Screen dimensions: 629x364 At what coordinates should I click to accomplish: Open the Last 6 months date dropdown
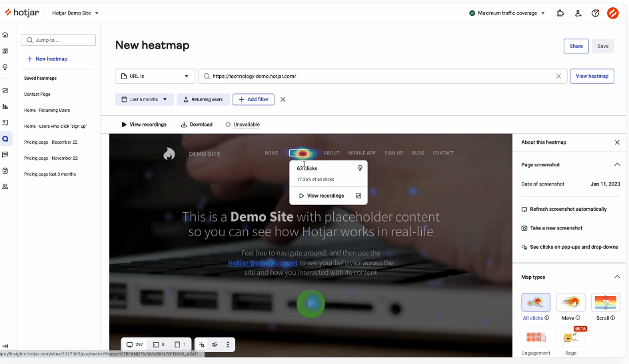145,99
